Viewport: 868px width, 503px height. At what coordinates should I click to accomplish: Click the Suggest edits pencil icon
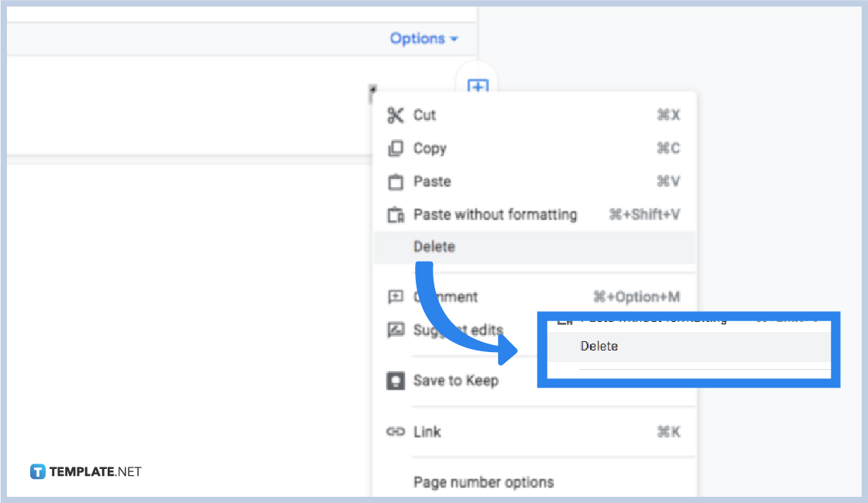coord(395,329)
